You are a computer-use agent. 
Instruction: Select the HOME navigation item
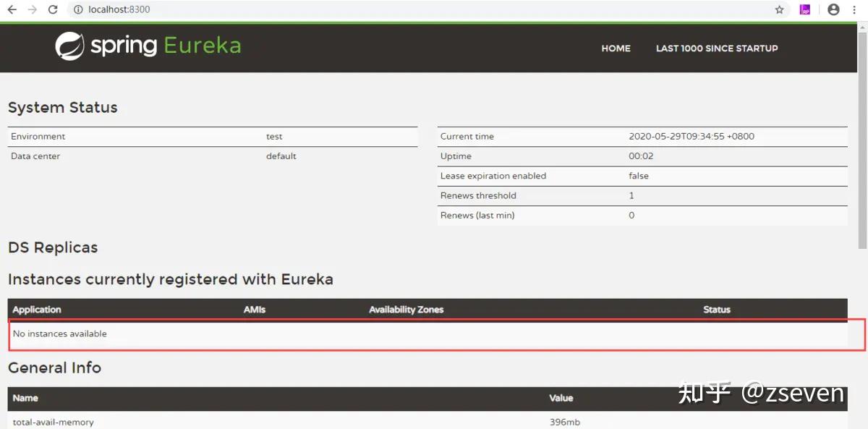616,48
